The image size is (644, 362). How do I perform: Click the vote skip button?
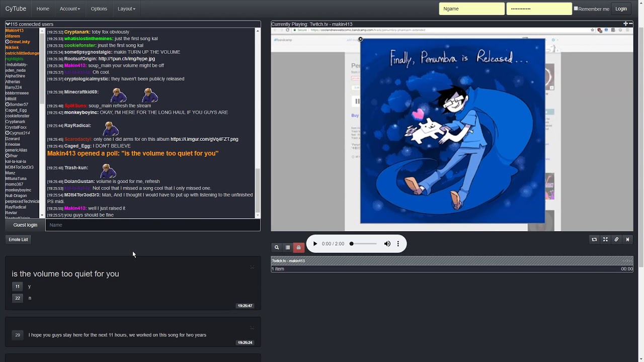coord(627,240)
